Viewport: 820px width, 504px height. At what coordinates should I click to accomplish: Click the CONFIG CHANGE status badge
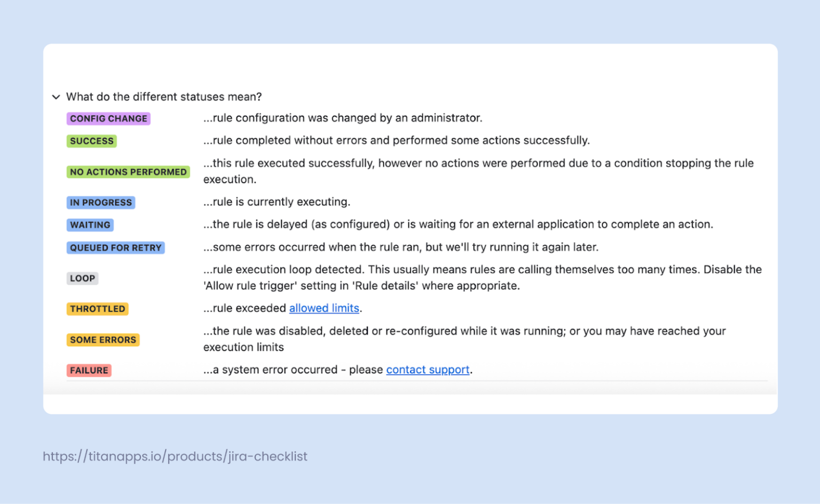[x=108, y=118]
